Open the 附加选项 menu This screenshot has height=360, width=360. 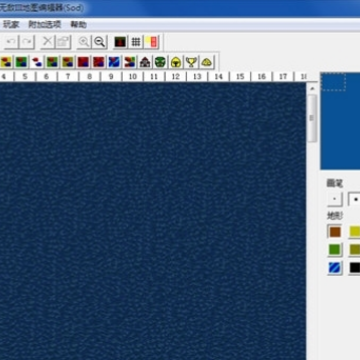(x=45, y=25)
